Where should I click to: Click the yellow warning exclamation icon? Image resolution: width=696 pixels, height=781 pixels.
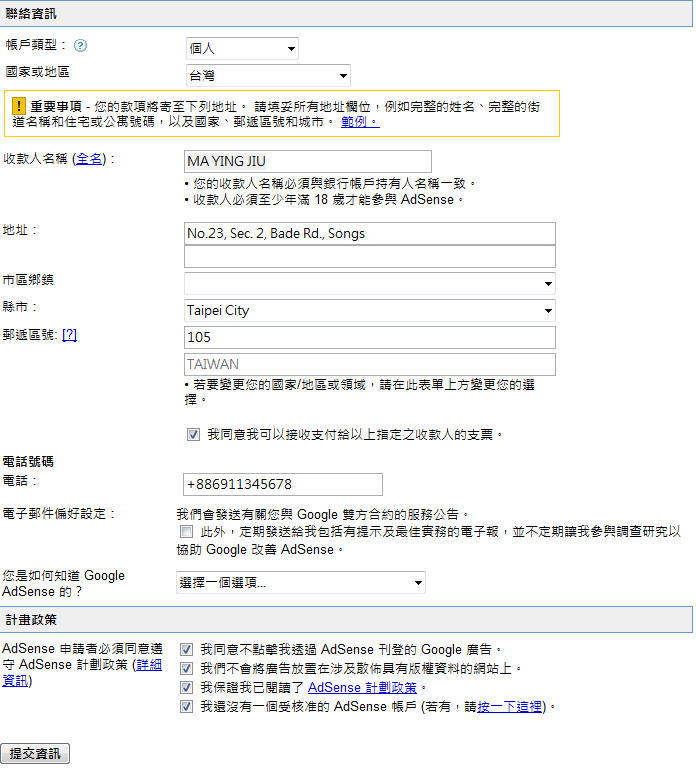pos(18,106)
